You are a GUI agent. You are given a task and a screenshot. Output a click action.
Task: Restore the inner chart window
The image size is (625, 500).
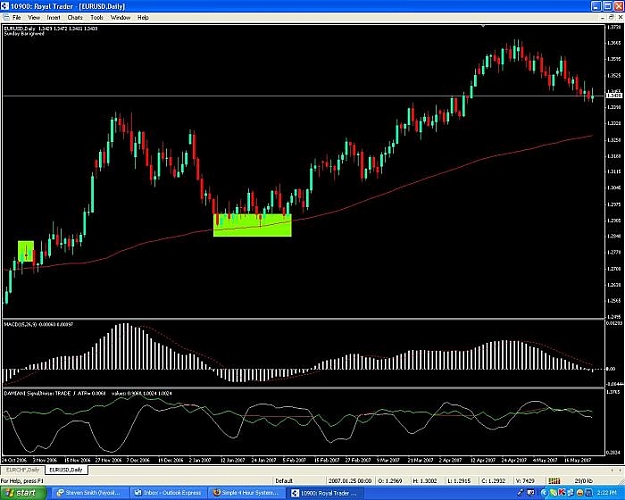[611, 17]
